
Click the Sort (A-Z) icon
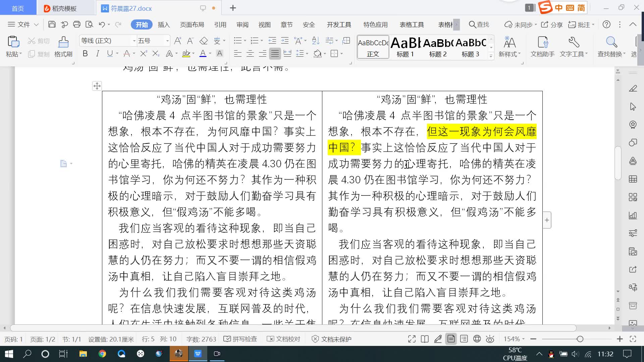click(316, 41)
